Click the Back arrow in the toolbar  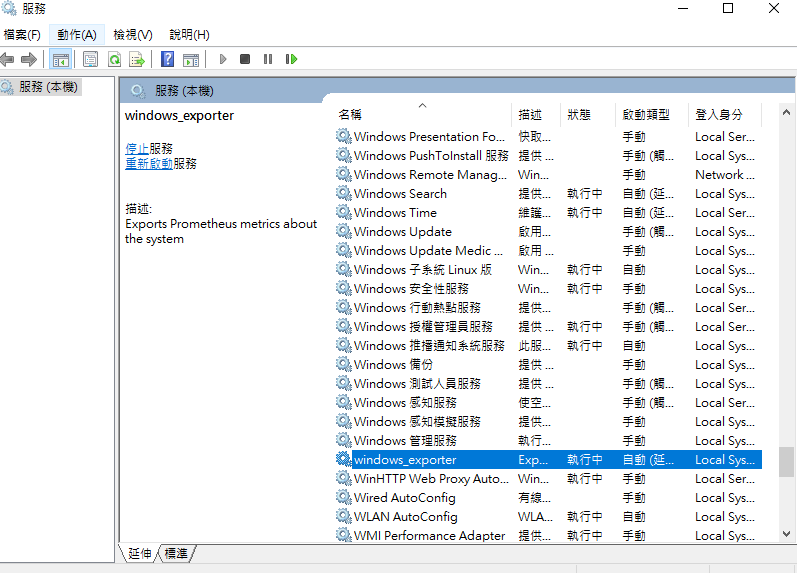tap(8, 60)
